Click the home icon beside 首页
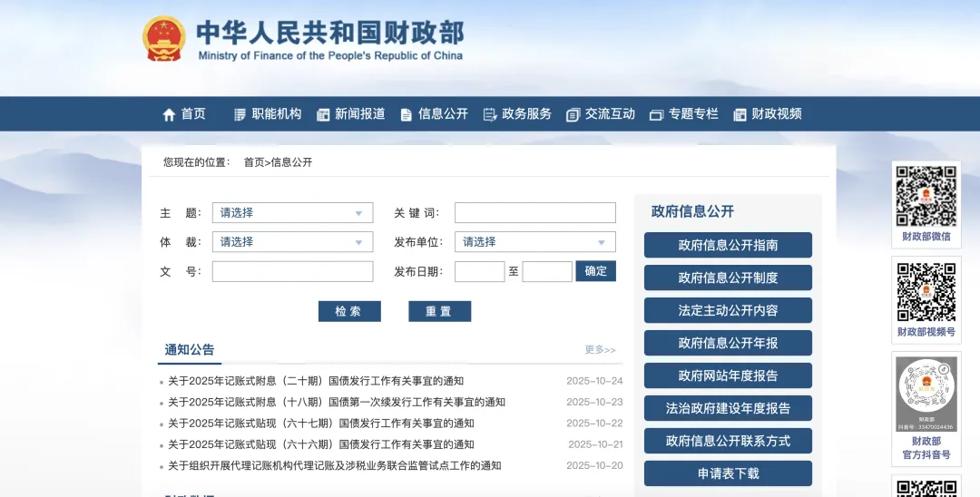The width and height of the screenshot is (980, 497). point(169,114)
